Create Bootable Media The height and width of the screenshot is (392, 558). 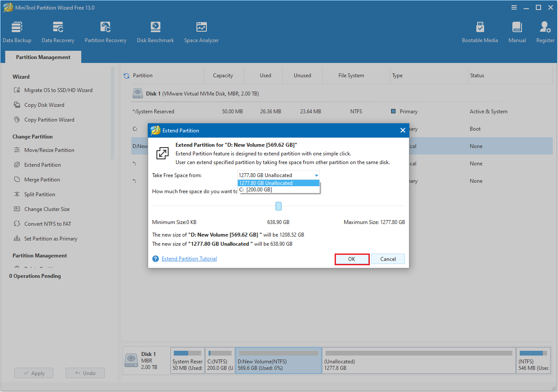(x=480, y=32)
